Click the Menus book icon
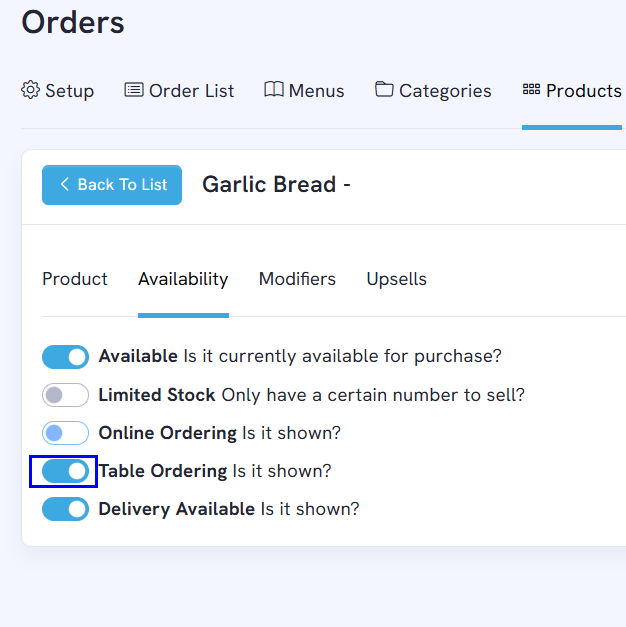This screenshot has height=627, width=626. point(274,90)
